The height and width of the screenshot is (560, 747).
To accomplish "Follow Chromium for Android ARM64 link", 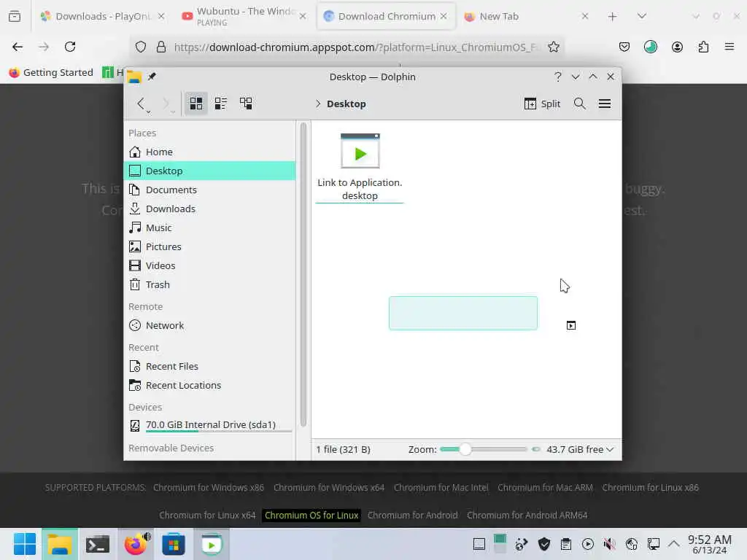I will point(527,516).
